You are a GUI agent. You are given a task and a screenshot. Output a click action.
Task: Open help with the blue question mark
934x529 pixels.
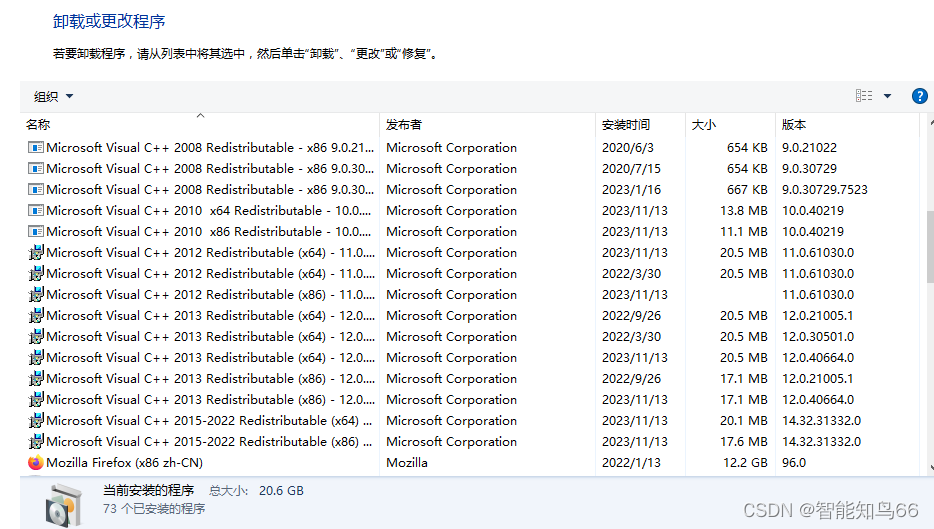920,96
